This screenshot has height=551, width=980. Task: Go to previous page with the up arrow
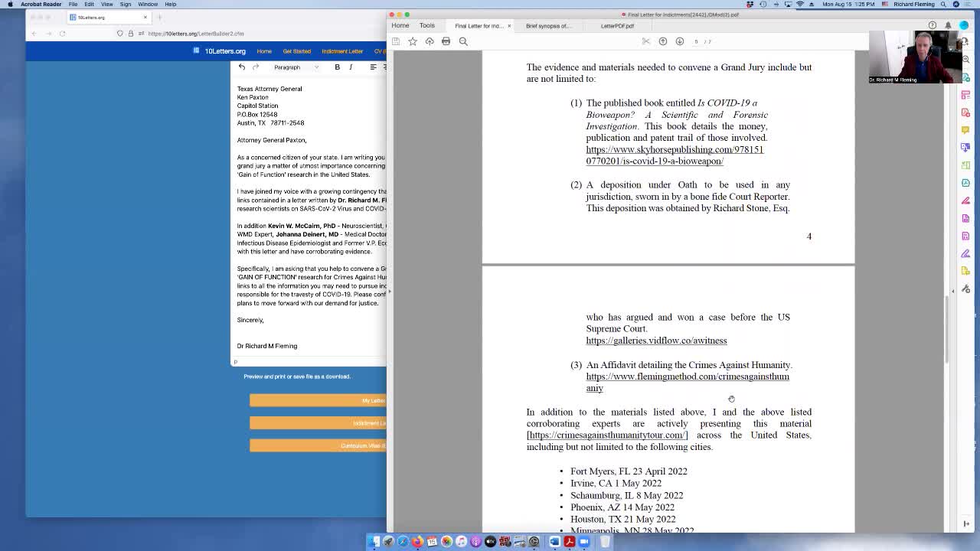point(663,41)
